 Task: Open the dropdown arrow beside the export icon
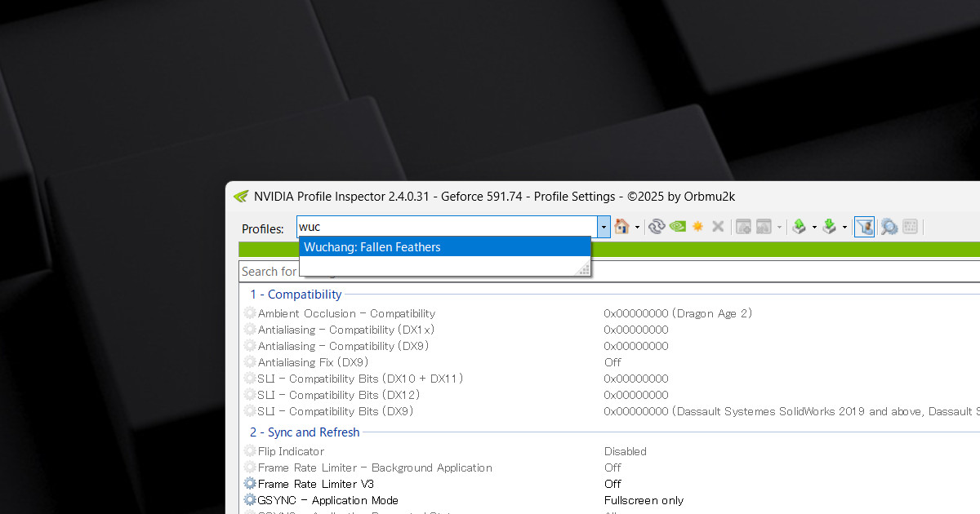(x=814, y=227)
